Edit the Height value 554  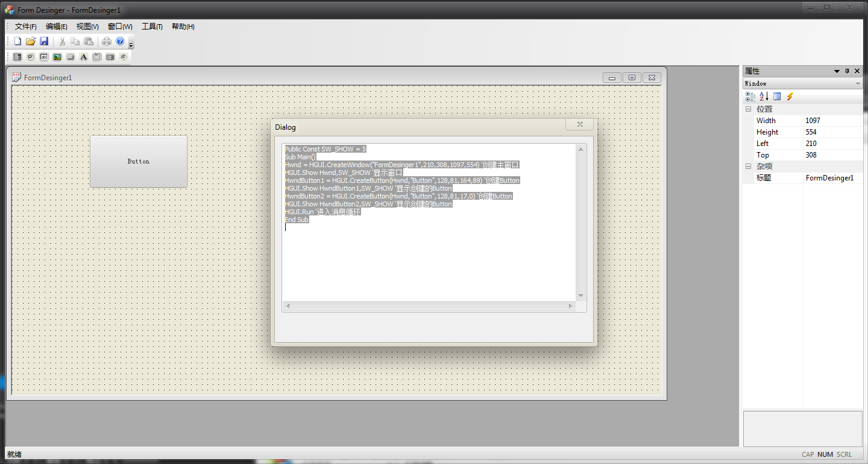[833, 132]
